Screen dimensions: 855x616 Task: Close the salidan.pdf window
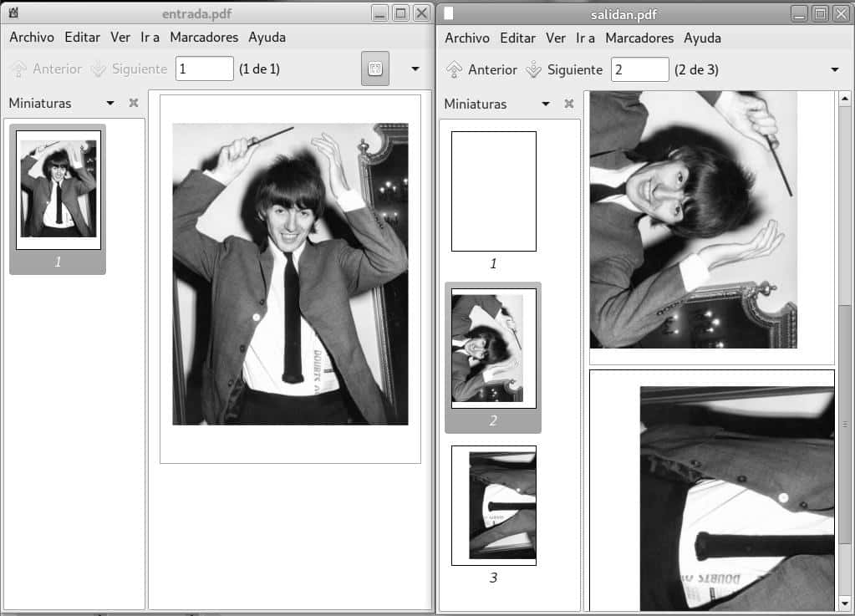841,13
